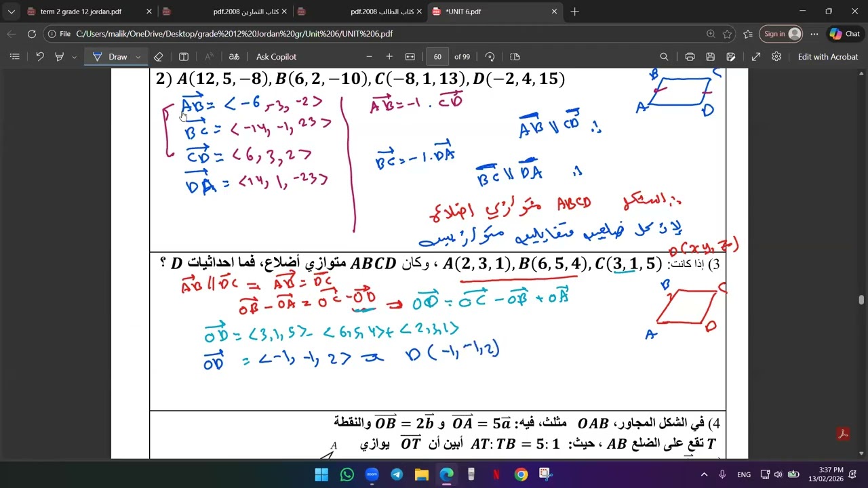Open File Explorer from the taskbar
Screen dimensions: 868x488
421,474
